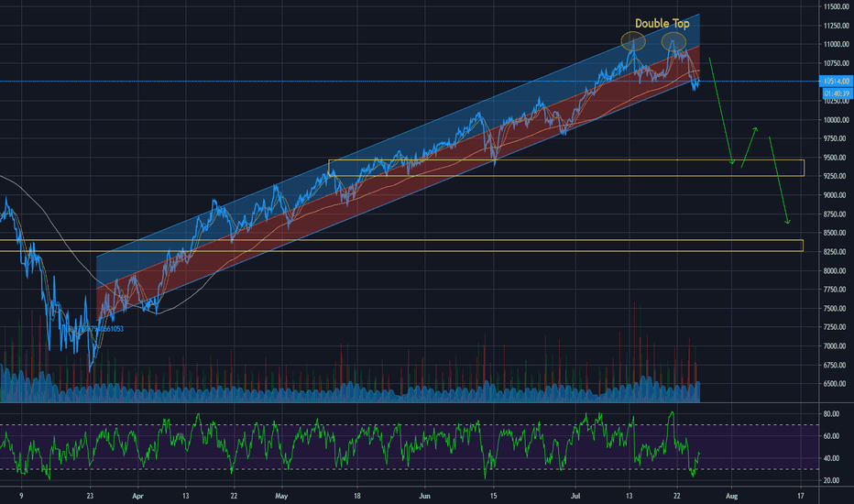Click the May date label on time axis

(x=281, y=496)
